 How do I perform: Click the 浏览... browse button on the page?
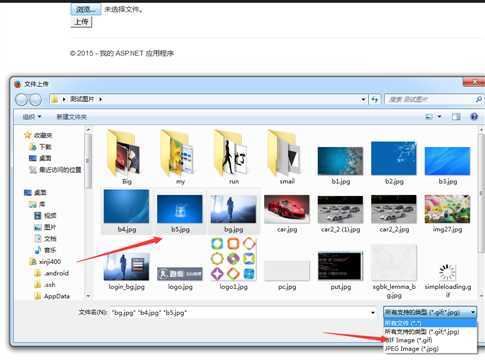point(85,9)
